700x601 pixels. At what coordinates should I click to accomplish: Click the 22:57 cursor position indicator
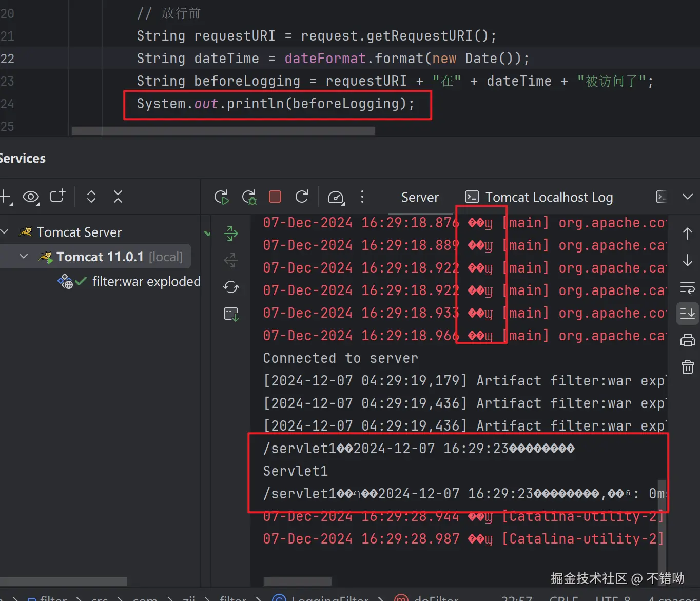516,598
